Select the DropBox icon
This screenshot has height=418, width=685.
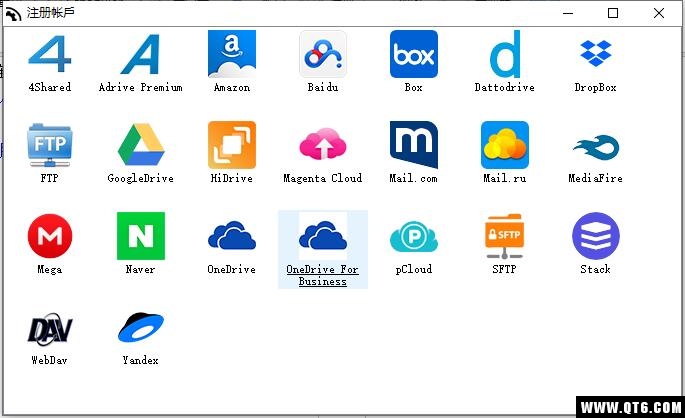coord(595,53)
